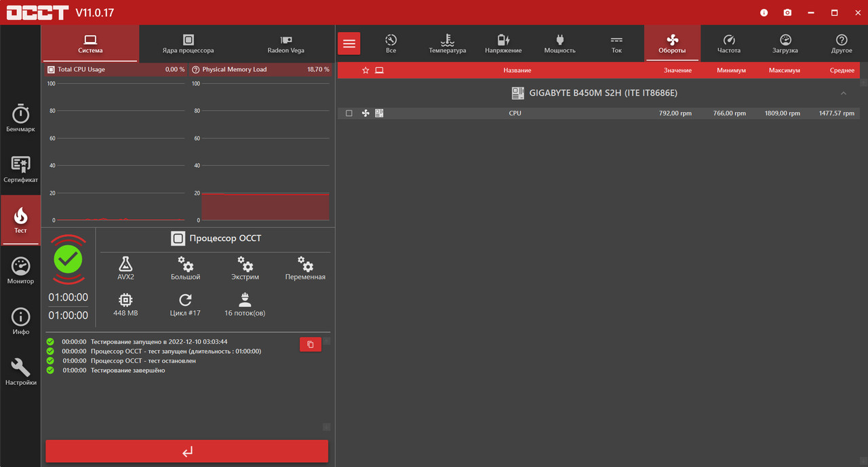Click the OCCT logo
868x467 pixels.
tap(37, 12)
